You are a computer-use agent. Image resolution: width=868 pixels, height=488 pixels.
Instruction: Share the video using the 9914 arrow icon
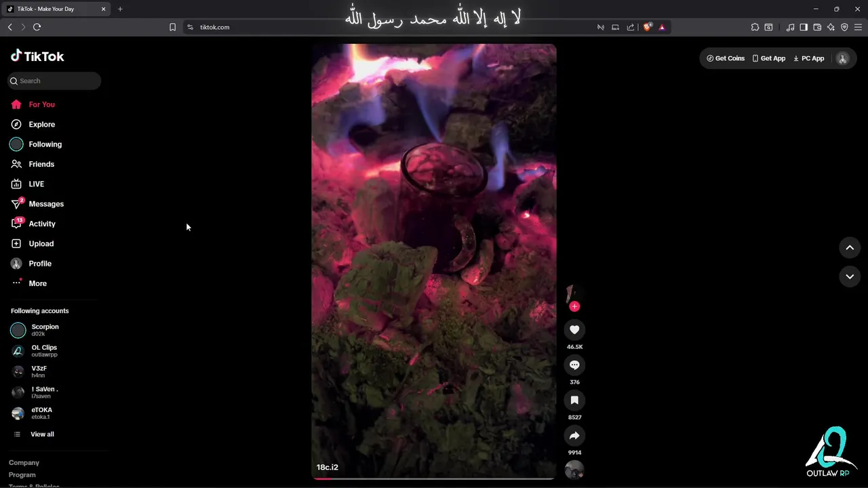(x=574, y=435)
